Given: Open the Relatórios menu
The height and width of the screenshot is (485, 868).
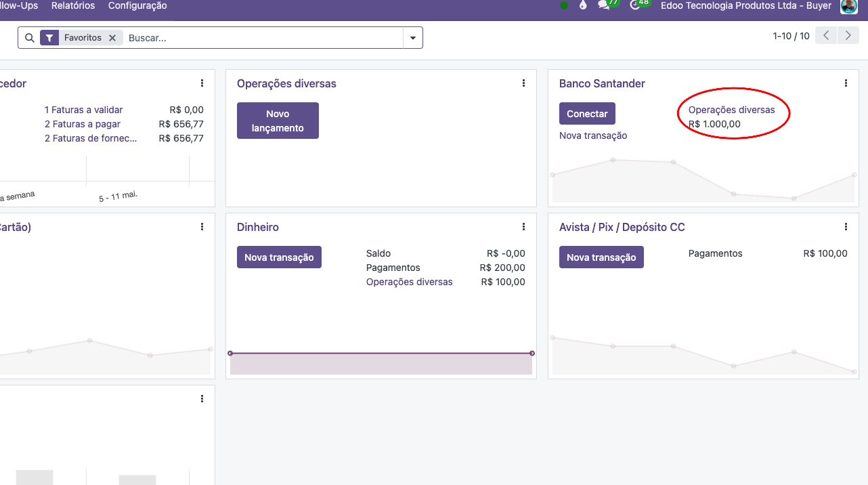Looking at the screenshot, I should click(73, 5).
